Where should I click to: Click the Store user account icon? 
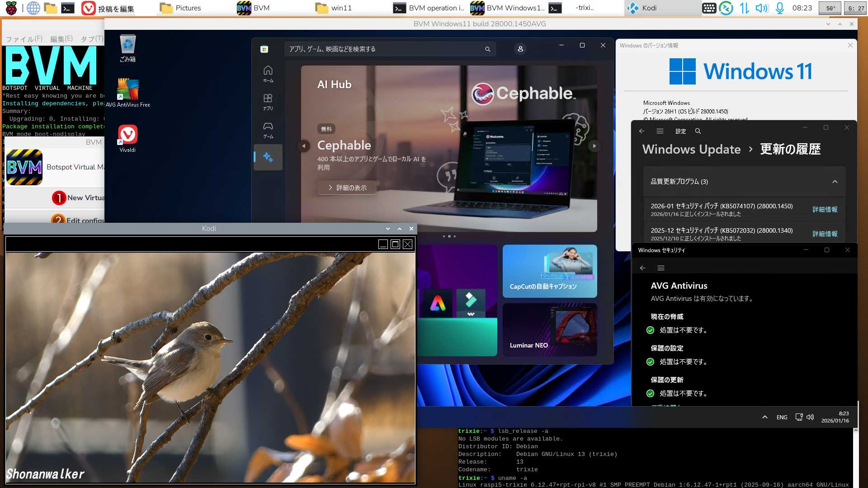(x=520, y=49)
